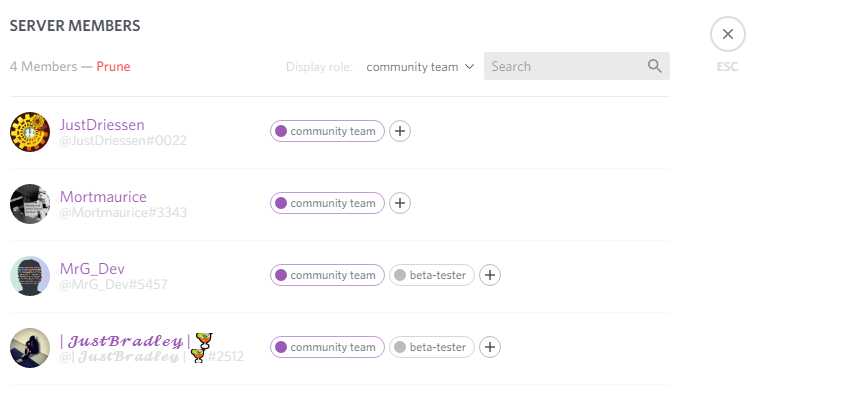The width and height of the screenshot is (867, 420).
Task: Click the Prune members link
Action: click(x=113, y=67)
